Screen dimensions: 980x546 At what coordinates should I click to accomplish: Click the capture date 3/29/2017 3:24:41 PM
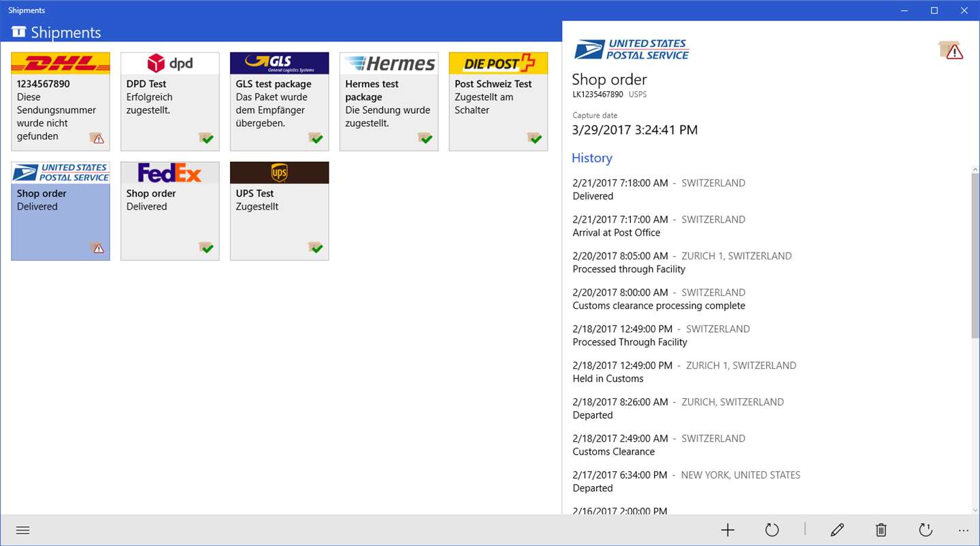pyautogui.click(x=635, y=129)
